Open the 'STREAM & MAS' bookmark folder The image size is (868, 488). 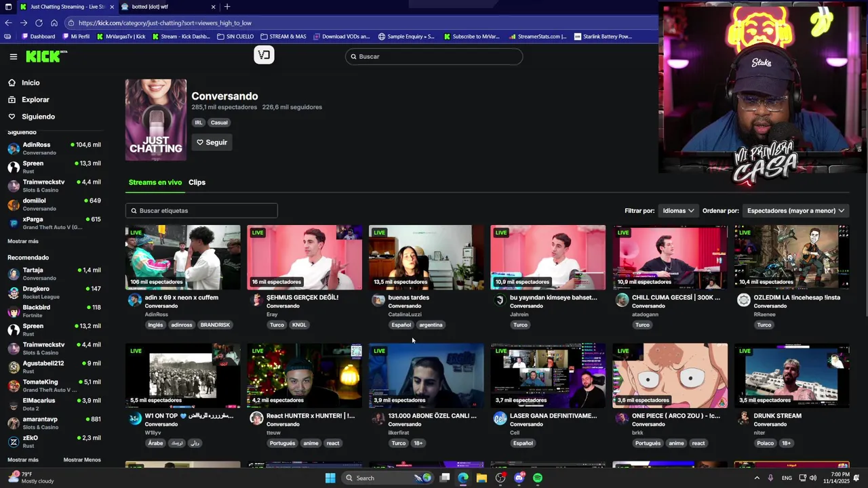click(283, 37)
